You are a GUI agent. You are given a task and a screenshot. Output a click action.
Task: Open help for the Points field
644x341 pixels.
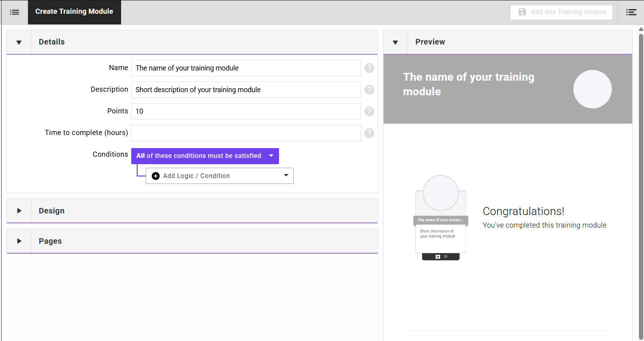(x=369, y=111)
